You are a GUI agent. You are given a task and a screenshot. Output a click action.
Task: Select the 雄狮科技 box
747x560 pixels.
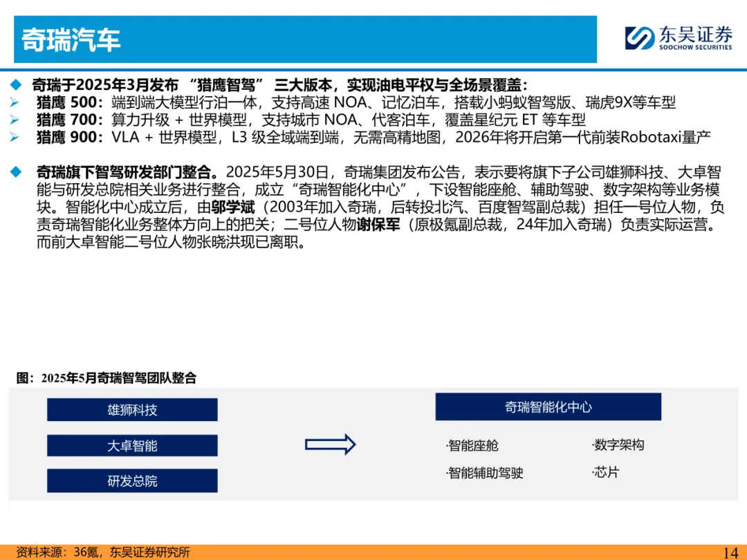[x=132, y=409]
